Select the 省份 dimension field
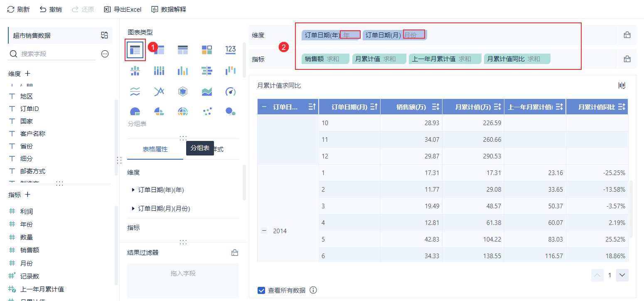Screen dimensions: 644x301 pos(26,146)
